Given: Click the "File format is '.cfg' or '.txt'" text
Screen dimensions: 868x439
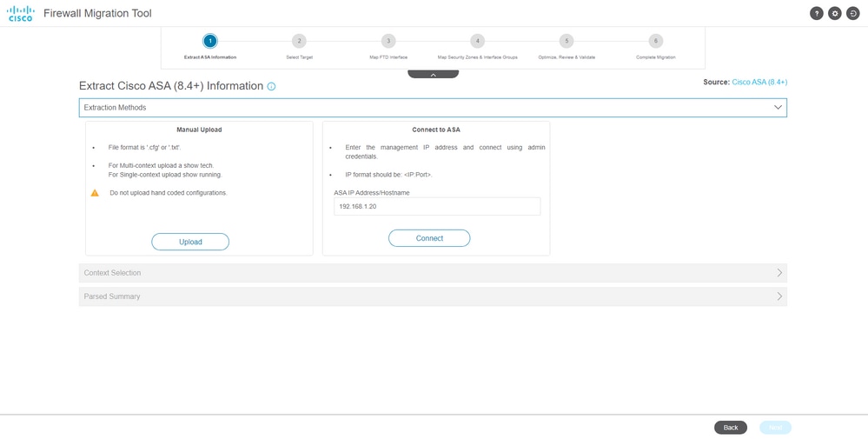Looking at the screenshot, I should click(x=144, y=148).
